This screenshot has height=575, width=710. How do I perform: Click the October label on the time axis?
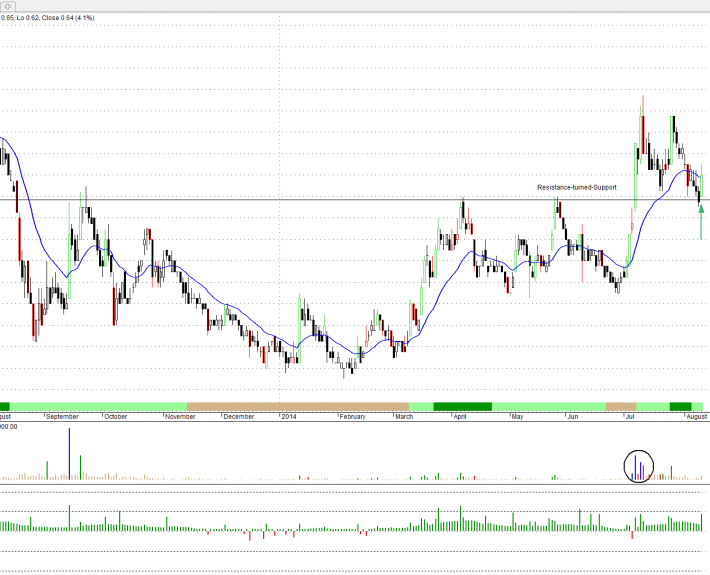[x=116, y=416]
